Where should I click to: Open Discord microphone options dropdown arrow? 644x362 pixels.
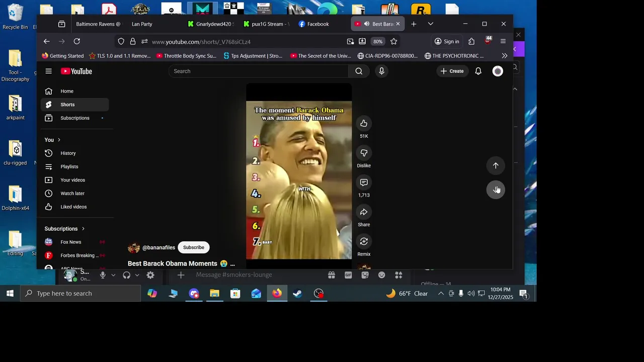coord(113,275)
